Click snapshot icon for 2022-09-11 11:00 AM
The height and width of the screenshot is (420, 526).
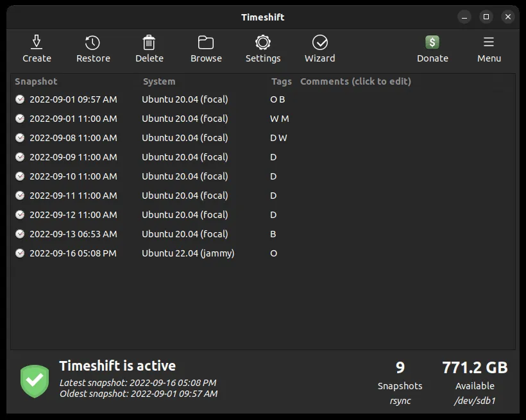point(20,196)
